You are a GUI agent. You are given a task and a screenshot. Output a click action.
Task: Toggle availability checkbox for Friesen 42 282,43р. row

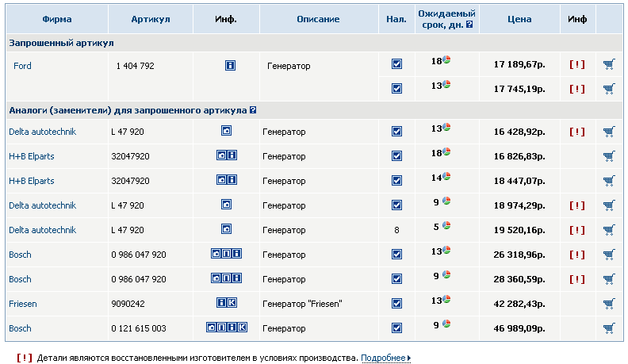pyautogui.click(x=396, y=304)
